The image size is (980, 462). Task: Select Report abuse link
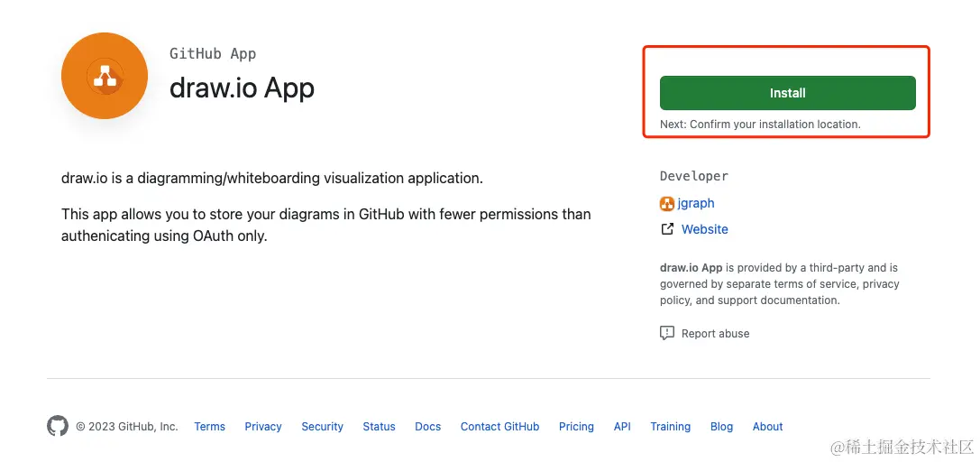tap(715, 333)
